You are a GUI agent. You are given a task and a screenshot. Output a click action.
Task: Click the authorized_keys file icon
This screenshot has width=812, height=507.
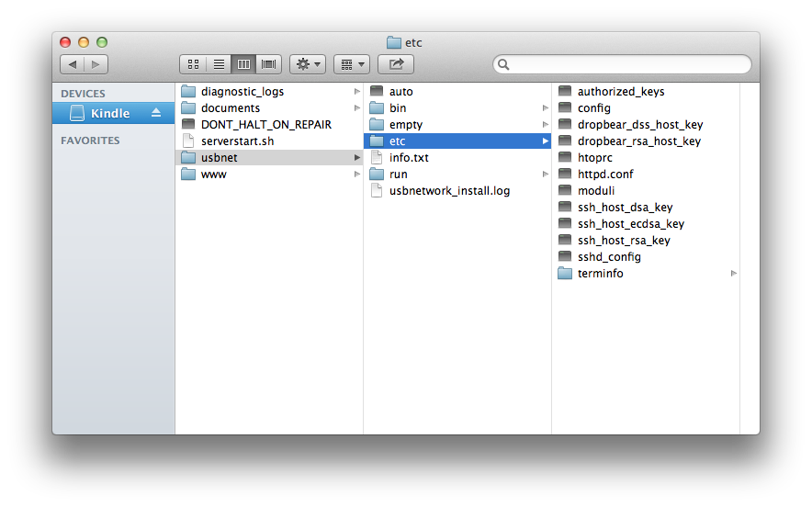click(565, 91)
